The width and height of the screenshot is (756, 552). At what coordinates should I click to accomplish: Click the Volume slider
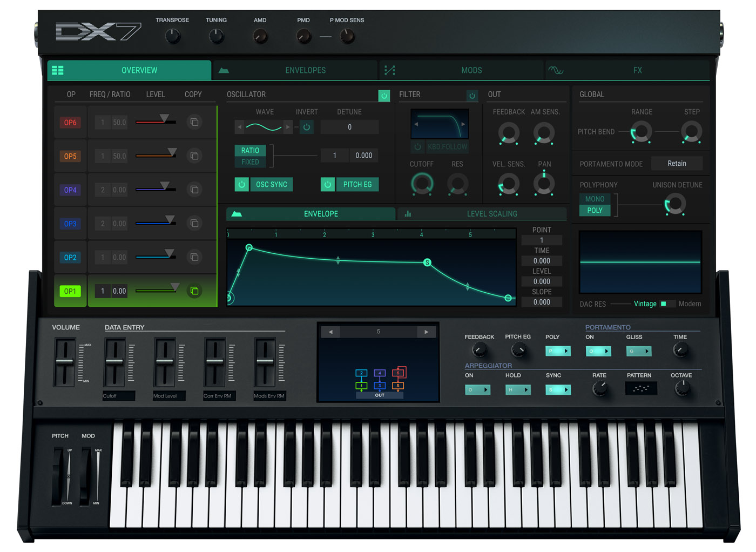pos(65,361)
